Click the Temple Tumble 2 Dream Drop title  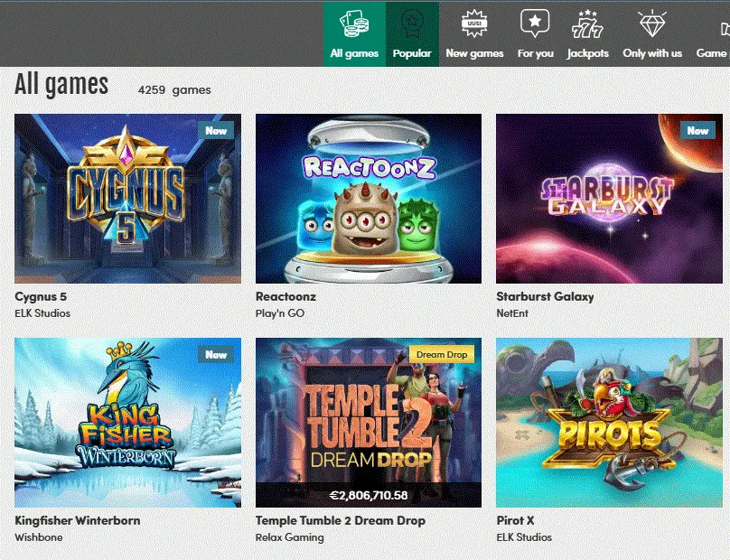point(341,520)
